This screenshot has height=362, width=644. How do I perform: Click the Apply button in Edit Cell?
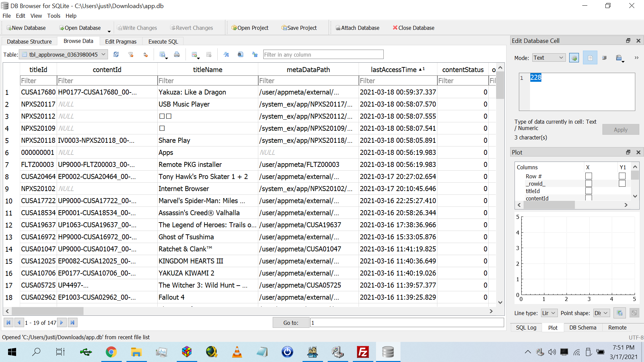point(621,130)
